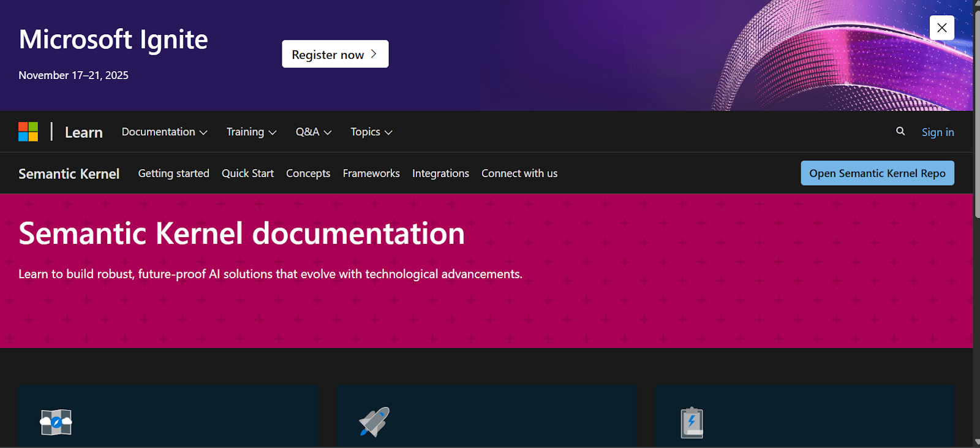
Task: Open the Frameworks menu item
Action: tap(371, 173)
